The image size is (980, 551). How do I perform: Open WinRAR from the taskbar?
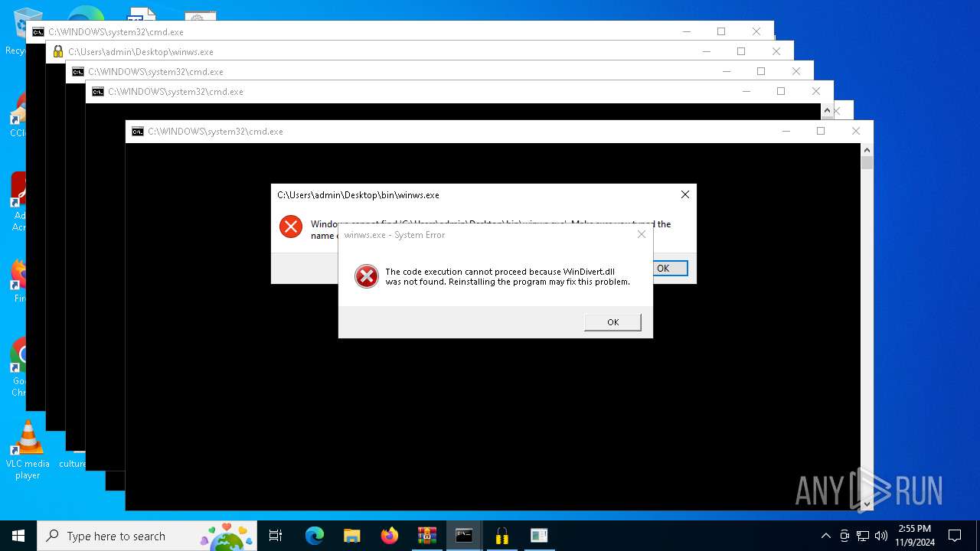(427, 536)
